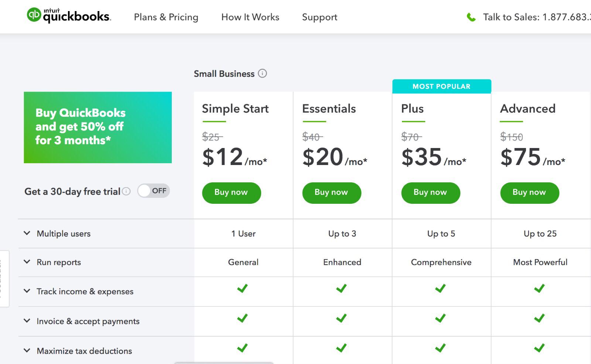Click the Small Business info icon

pyautogui.click(x=262, y=73)
